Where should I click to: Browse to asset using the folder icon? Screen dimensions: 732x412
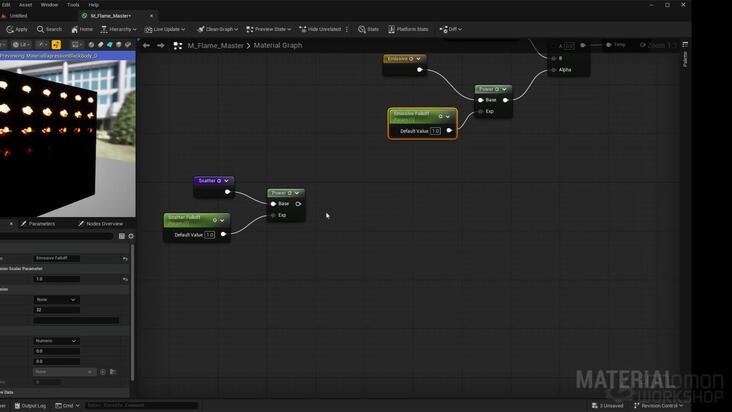113,372
